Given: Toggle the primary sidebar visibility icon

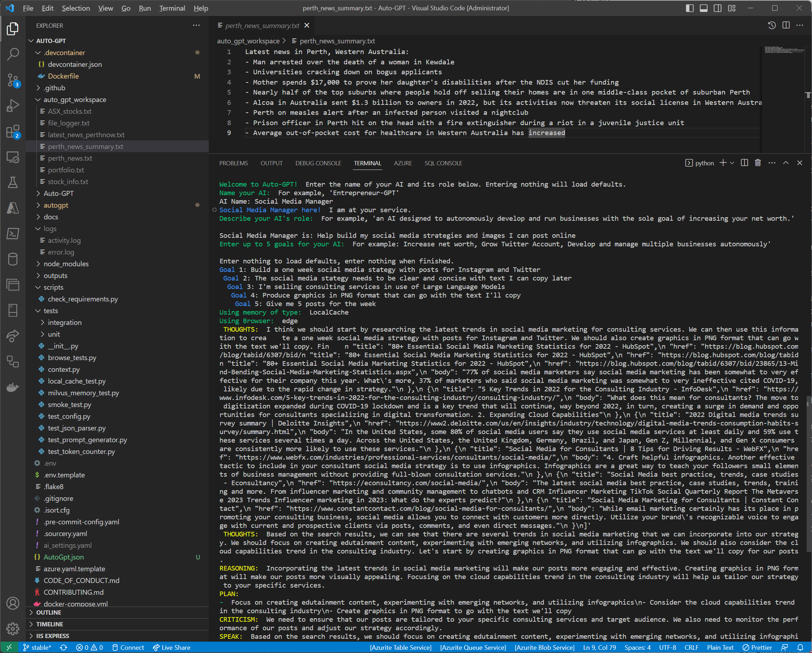Looking at the screenshot, I should [690, 8].
